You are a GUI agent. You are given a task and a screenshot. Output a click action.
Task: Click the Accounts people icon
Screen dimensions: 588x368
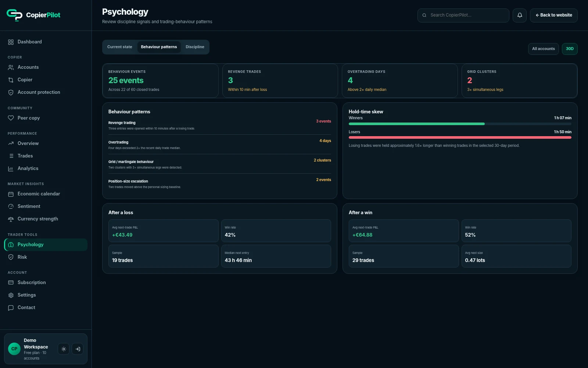tap(11, 67)
